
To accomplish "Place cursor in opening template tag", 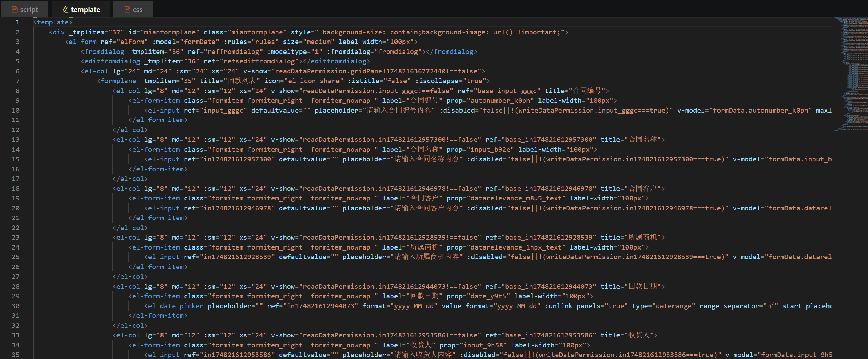I will [x=53, y=22].
